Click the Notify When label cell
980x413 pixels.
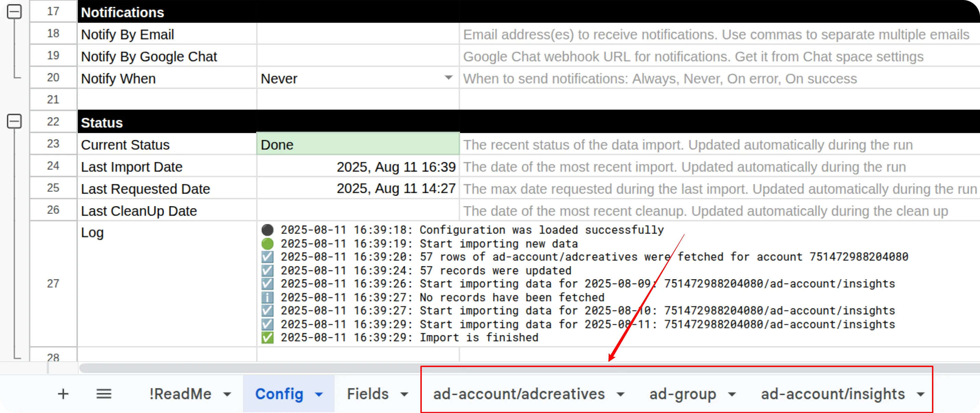point(167,78)
